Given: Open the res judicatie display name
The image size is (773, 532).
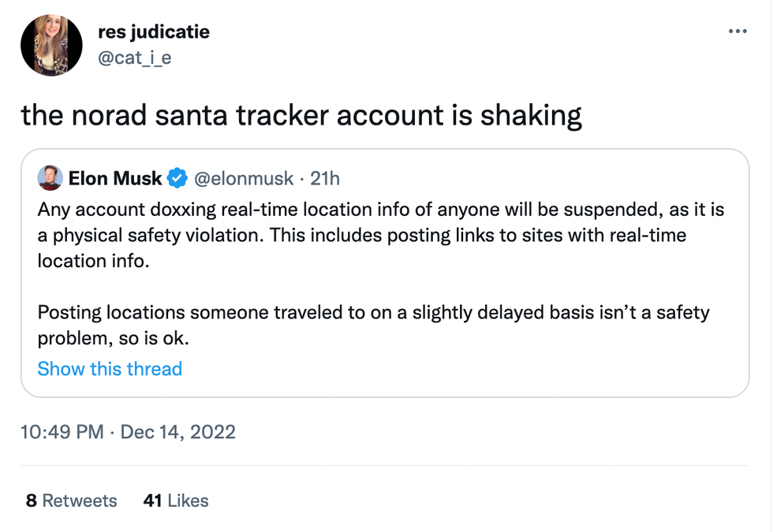Looking at the screenshot, I should pyautogui.click(x=153, y=32).
